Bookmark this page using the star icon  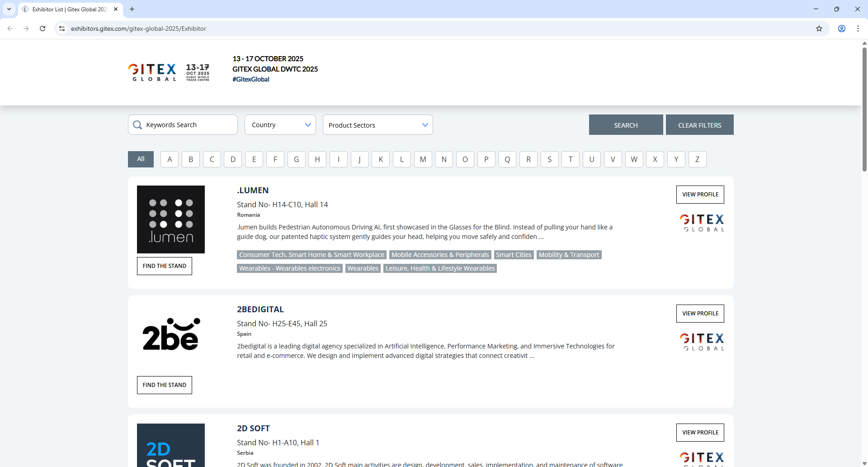[819, 29]
